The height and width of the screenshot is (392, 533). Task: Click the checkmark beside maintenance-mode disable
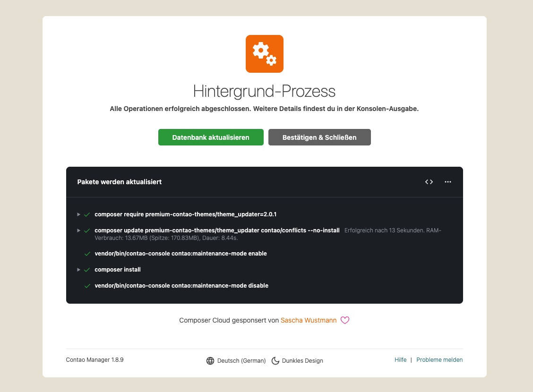pos(87,286)
